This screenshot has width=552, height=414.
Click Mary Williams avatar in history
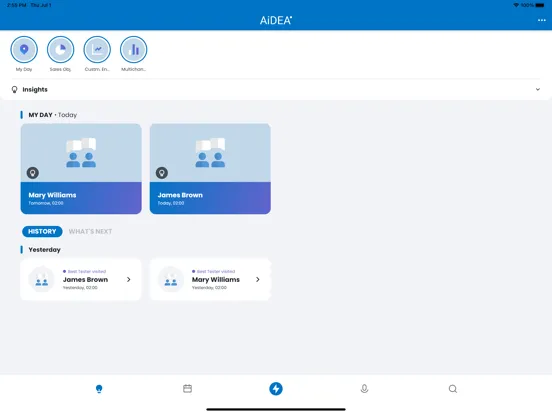pos(171,280)
